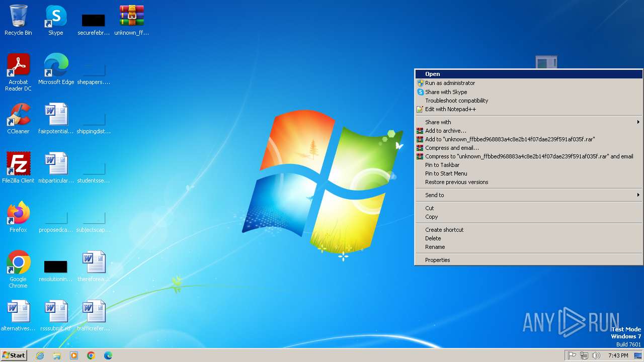Launch Firefox from the desktop
This screenshot has height=362, width=644.
[x=18, y=217]
